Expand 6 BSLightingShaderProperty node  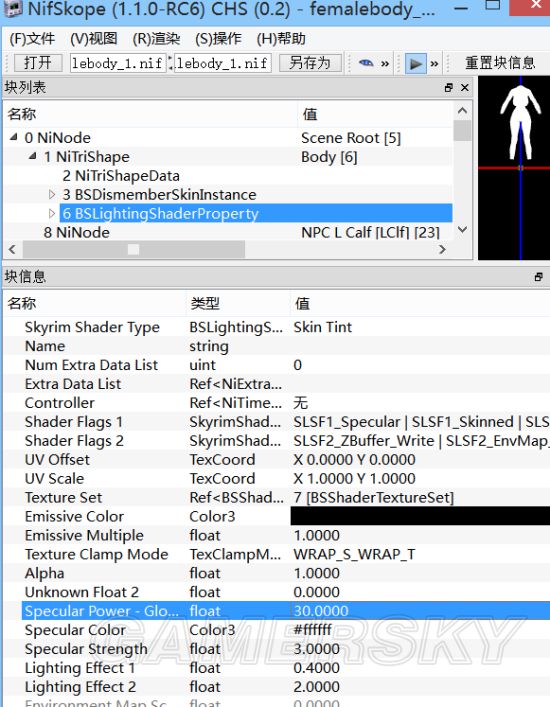tap(52, 213)
